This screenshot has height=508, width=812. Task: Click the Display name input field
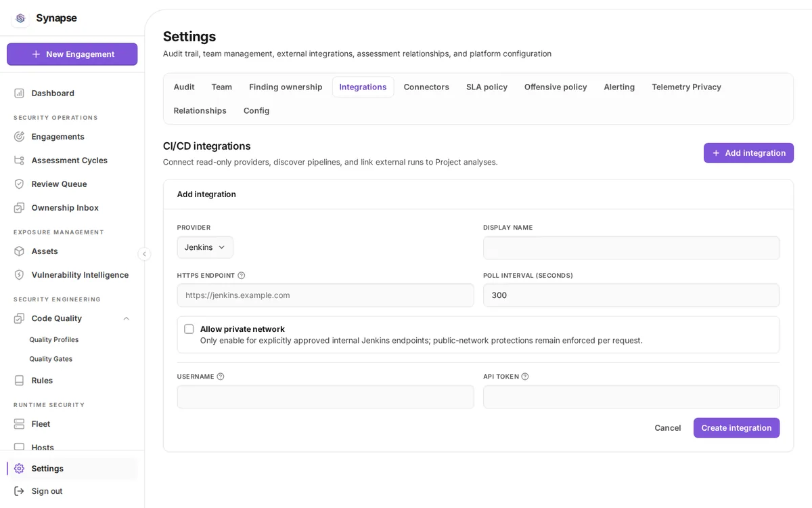point(631,248)
